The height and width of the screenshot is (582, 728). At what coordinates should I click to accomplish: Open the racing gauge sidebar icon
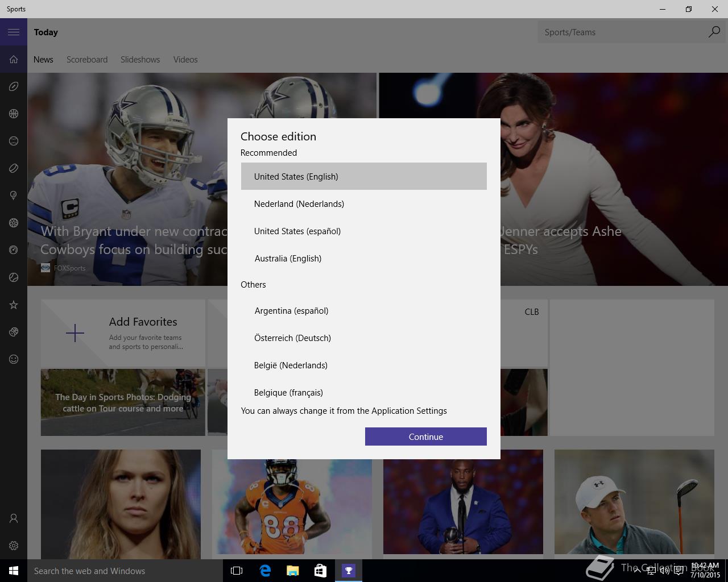(x=14, y=250)
